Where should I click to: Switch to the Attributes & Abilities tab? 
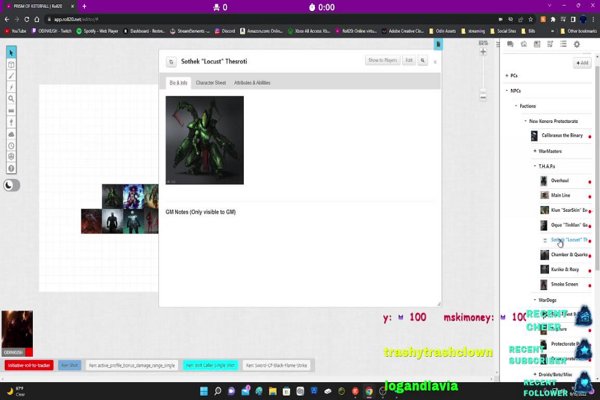click(x=252, y=83)
